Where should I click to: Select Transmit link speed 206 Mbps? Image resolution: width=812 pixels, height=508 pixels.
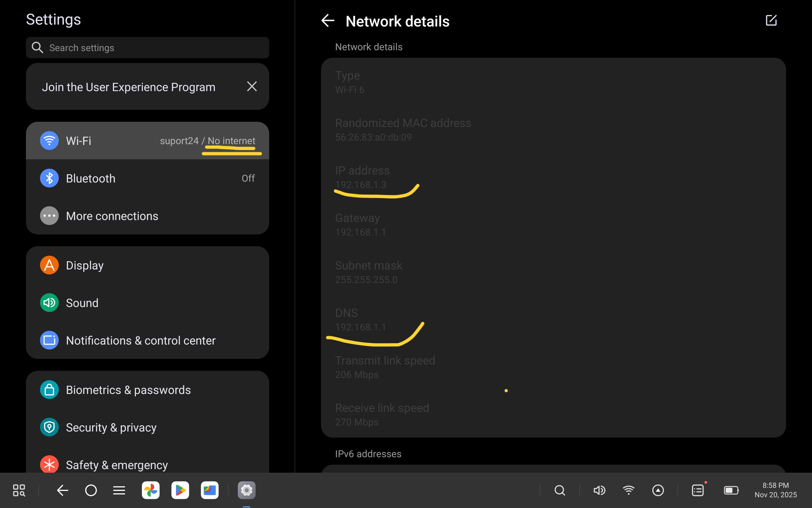(x=553, y=367)
